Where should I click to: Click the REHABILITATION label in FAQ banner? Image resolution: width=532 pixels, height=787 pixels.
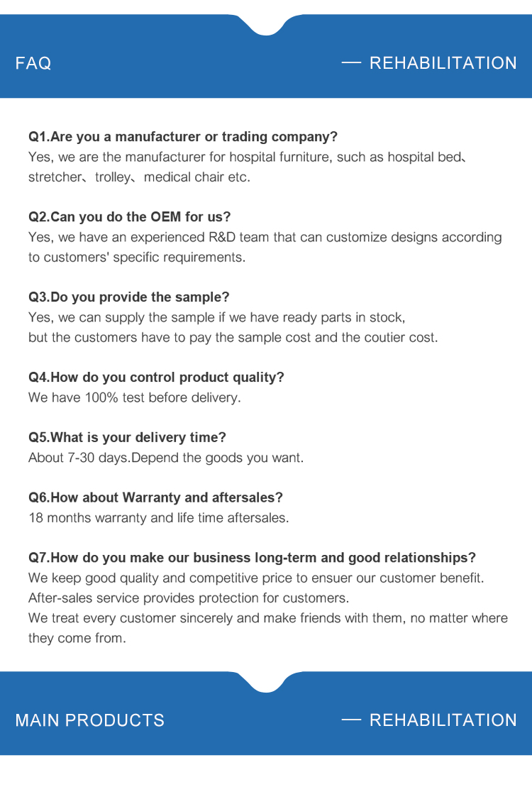click(443, 63)
